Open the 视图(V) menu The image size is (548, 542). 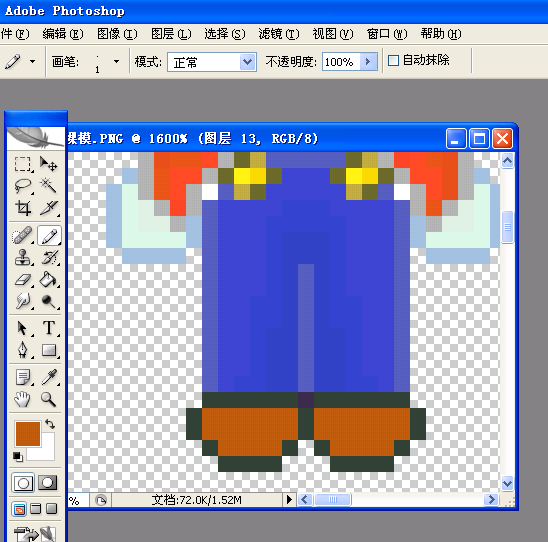point(333,34)
